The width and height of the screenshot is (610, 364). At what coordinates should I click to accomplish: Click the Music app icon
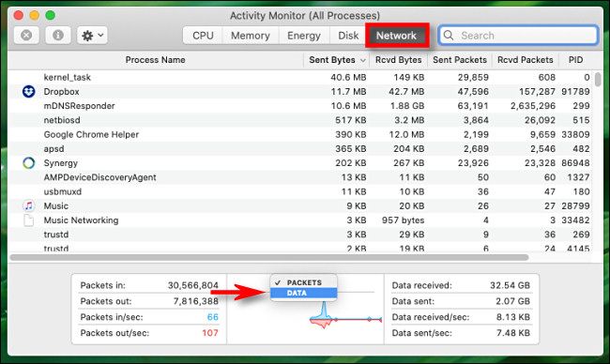tap(29, 205)
